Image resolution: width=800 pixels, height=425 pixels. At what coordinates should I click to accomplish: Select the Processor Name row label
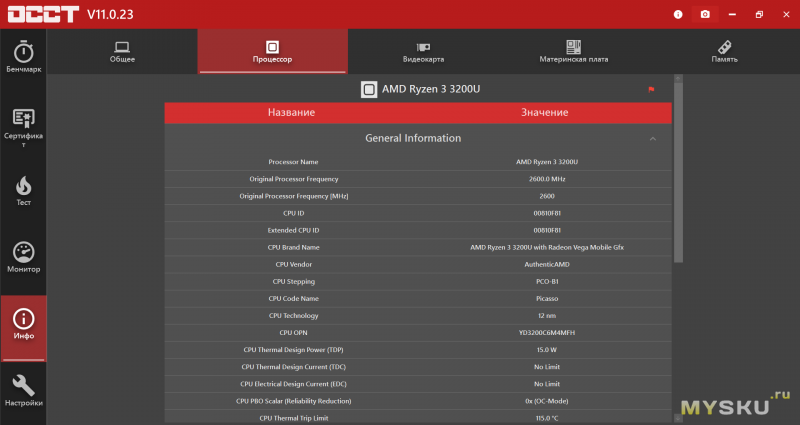pos(293,162)
